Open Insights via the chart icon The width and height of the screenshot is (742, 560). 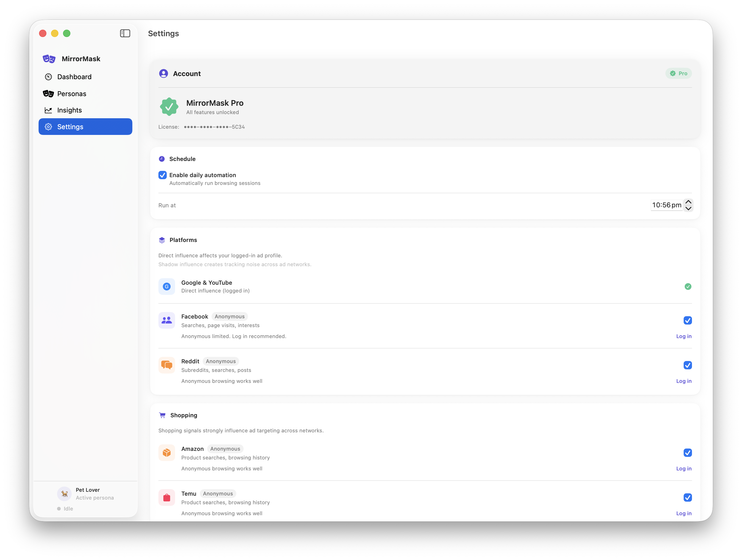click(x=49, y=110)
